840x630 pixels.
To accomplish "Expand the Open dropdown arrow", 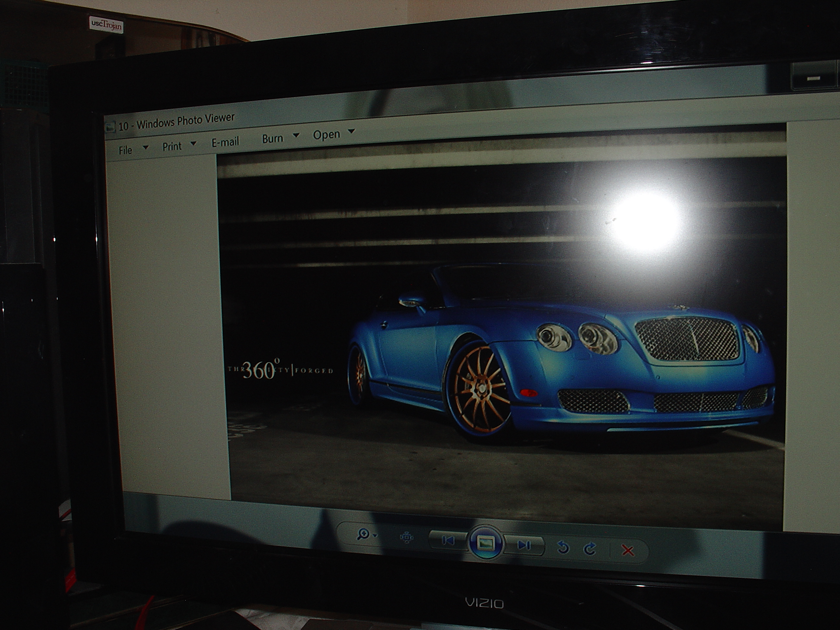I will [x=351, y=131].
